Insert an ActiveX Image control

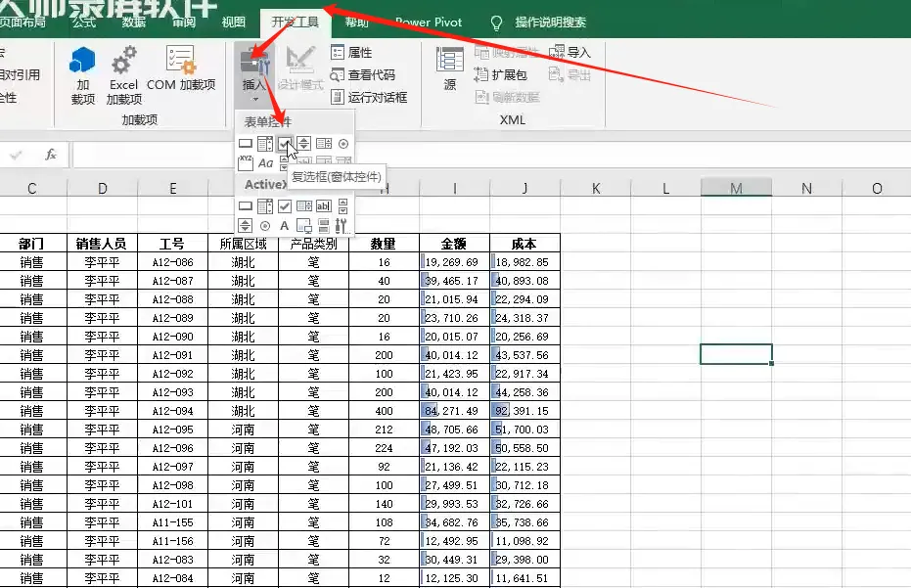304,225
